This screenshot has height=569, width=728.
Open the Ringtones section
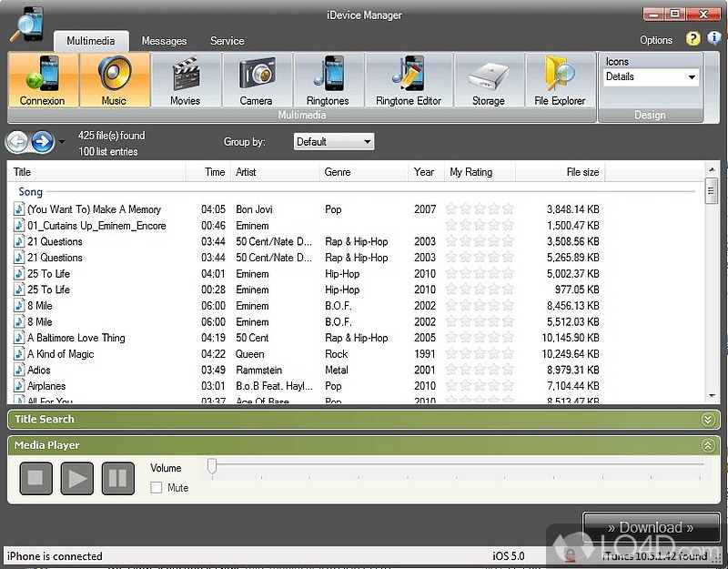328,80
